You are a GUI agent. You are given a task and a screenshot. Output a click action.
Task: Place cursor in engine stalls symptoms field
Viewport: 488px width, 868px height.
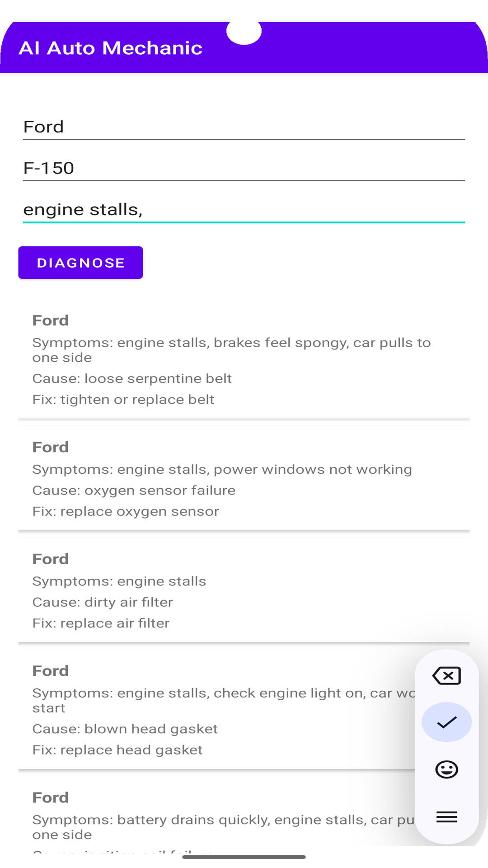(244, 209)
